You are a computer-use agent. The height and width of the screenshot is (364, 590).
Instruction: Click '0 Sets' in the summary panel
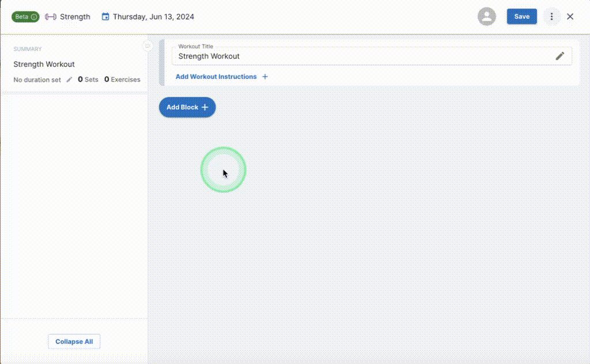click(87, 79)
